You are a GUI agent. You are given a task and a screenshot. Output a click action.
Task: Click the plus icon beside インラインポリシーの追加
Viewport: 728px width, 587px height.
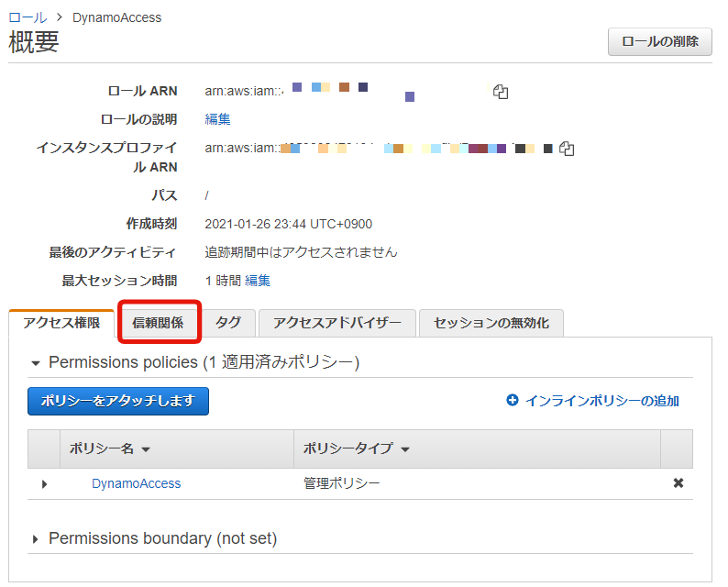tap(513, 400)
